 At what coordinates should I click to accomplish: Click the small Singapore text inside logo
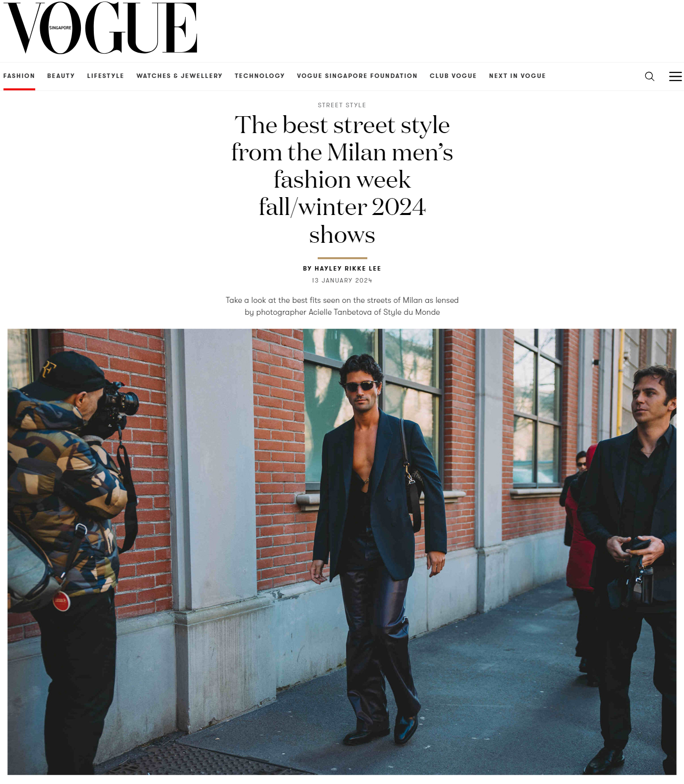[x=60, y=28]
